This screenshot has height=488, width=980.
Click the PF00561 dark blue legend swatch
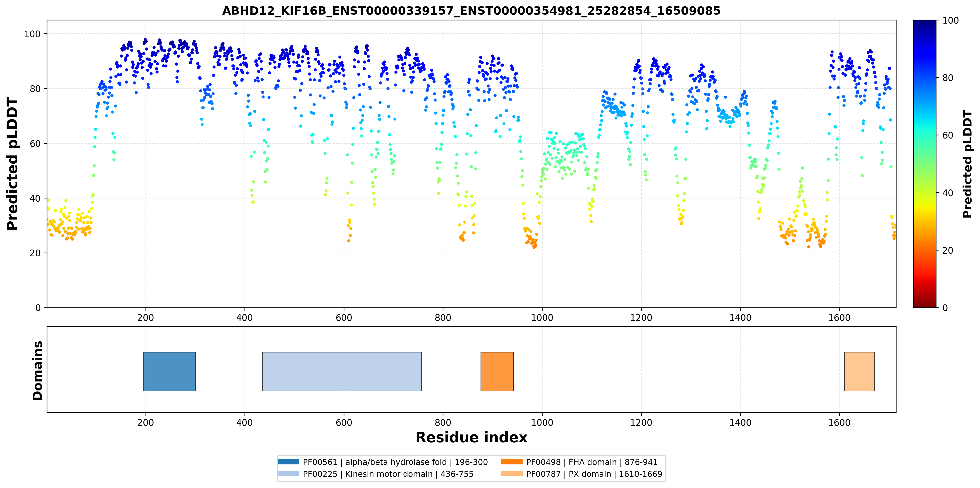288,462
